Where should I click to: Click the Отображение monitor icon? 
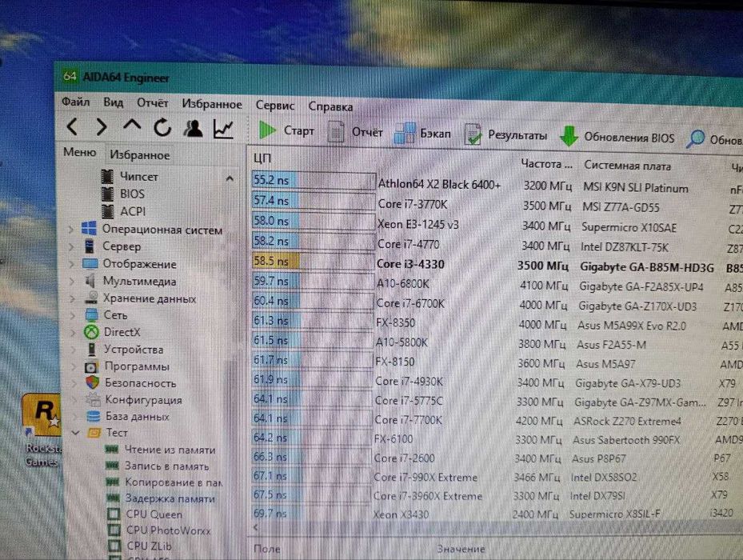[90, 263]
